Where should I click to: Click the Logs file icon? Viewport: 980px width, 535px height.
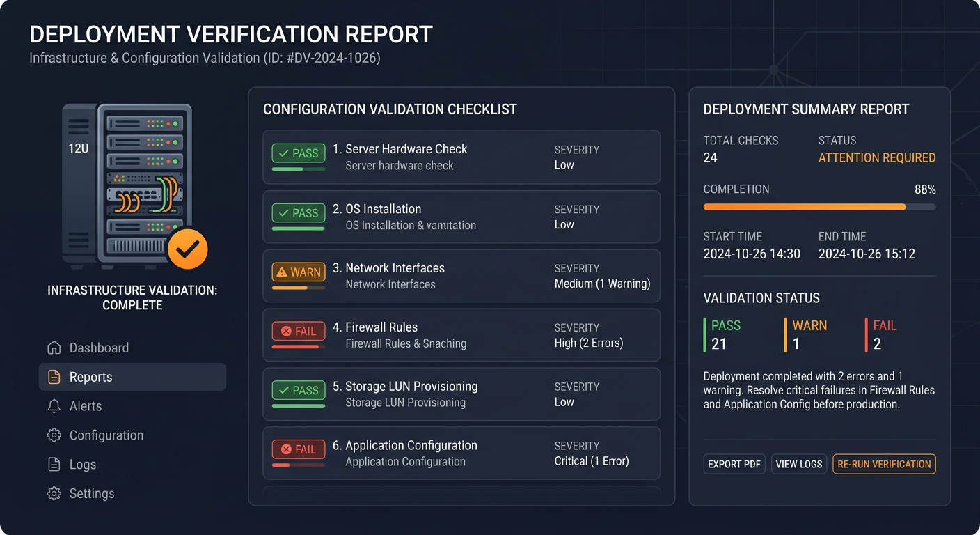point(54,465)
